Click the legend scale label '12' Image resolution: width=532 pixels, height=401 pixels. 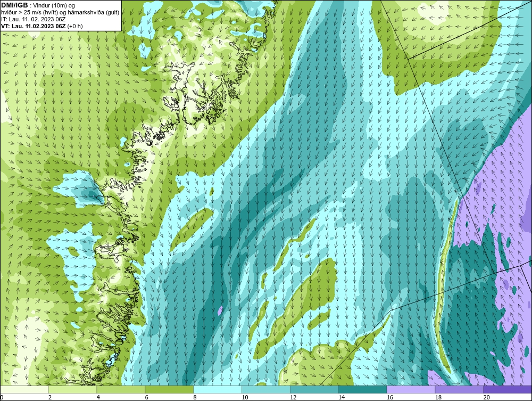pyautogui.click(x=293, y=397)
